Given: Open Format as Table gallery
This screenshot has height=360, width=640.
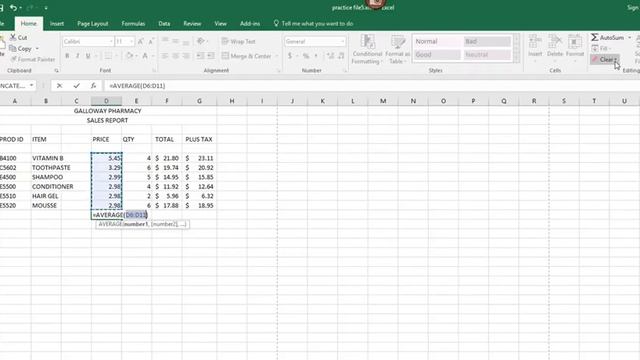Looking at the screenshot, I should [x=397, y=49].
